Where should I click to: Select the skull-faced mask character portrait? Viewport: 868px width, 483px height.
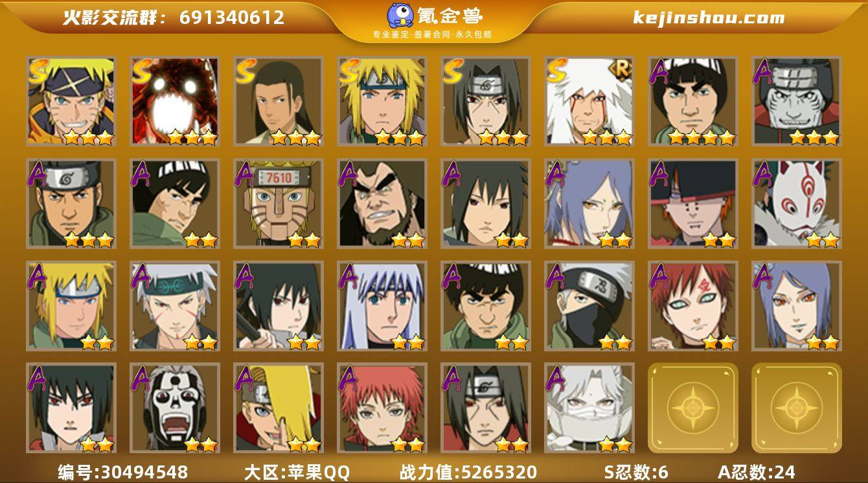175,408
